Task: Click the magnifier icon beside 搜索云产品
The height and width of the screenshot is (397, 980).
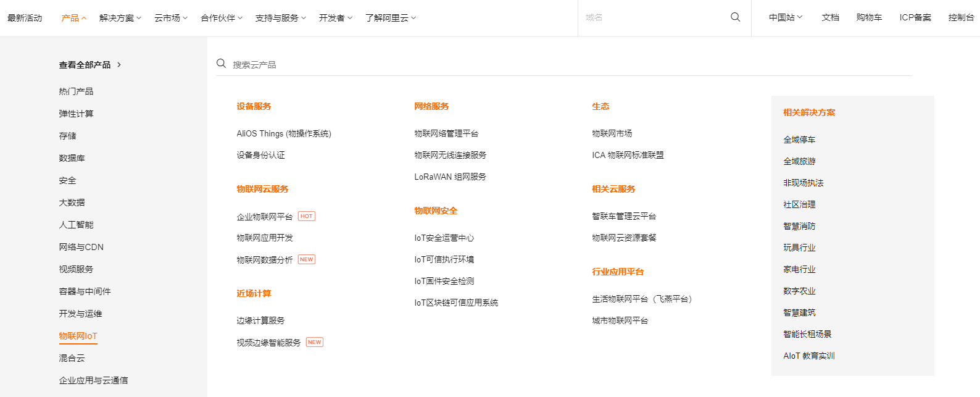Action: click(x=221, y=64)
